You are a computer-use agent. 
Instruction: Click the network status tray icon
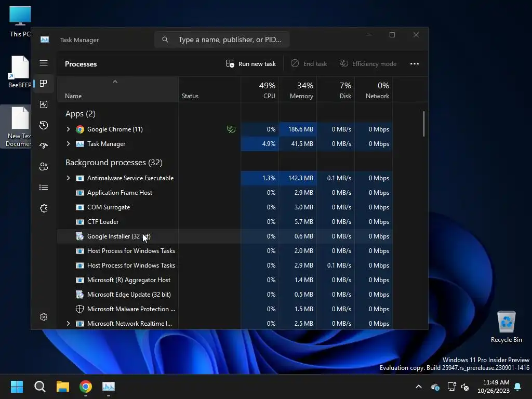451,387
